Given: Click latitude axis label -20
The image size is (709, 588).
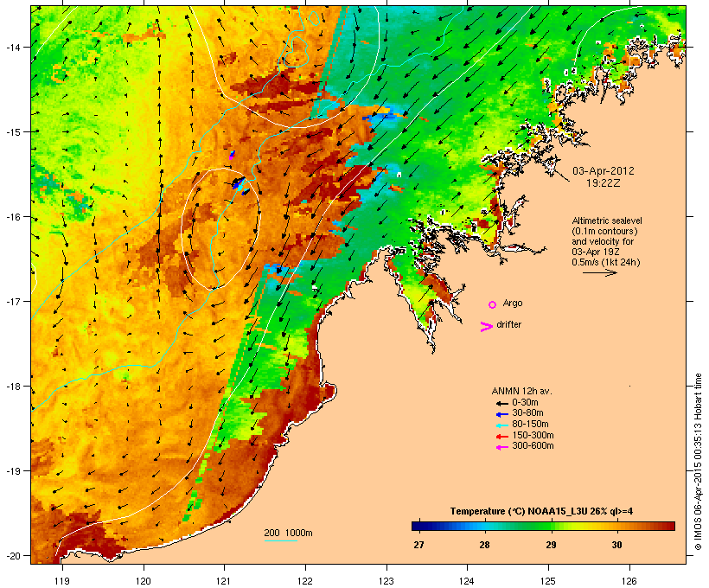Looking at the screenshot, I should (13, 556).
